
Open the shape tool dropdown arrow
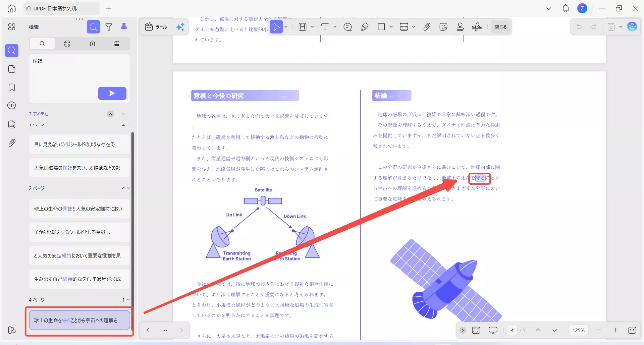click(390, 26)
